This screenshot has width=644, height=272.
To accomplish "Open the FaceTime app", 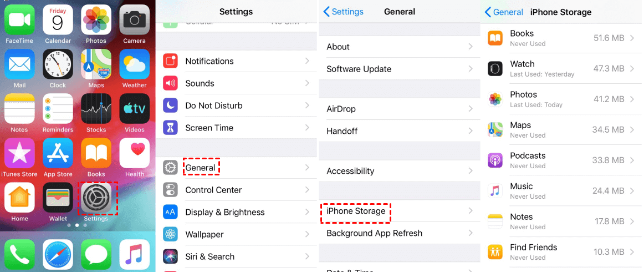I will click(19, 21).
